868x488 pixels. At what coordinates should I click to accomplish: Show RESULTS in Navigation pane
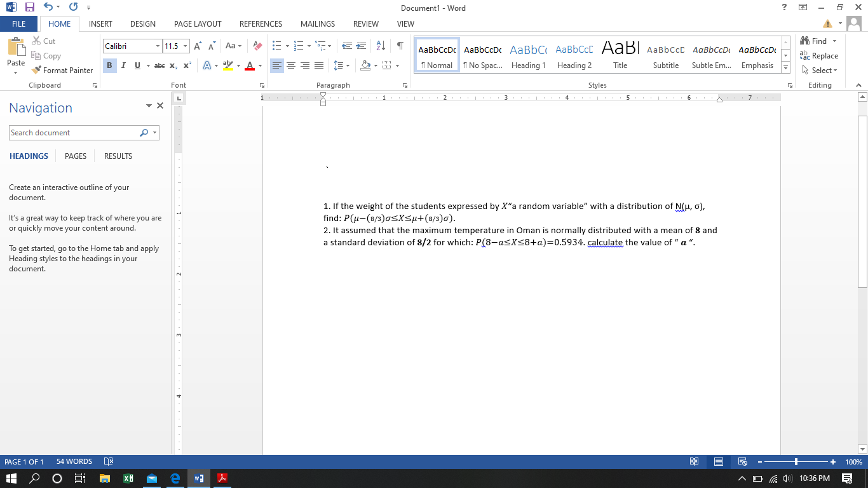[118, 156]
